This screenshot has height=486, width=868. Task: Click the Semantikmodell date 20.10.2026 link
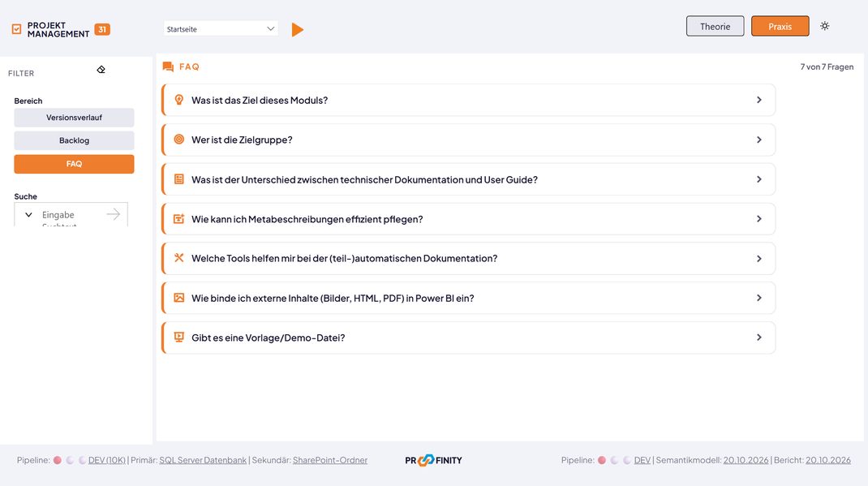click(746, 461)
